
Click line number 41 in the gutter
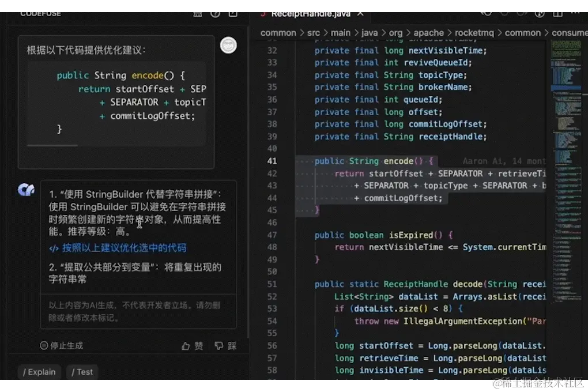click(272, 161)
